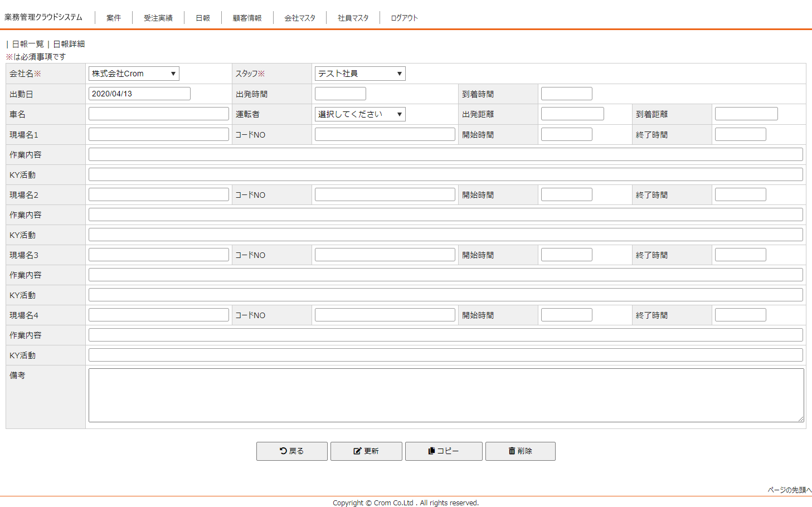Click KY活動 field below 現場名3

click(x=446, y=295)
